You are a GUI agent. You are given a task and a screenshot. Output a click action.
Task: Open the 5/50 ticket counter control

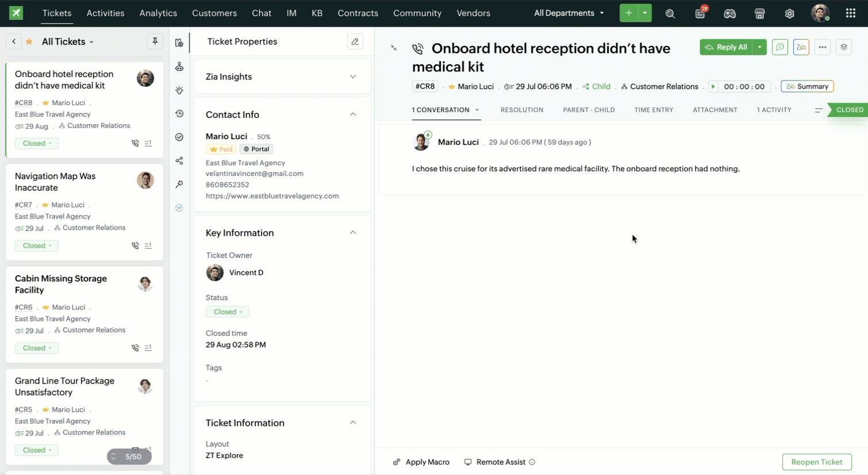[129, 457]
